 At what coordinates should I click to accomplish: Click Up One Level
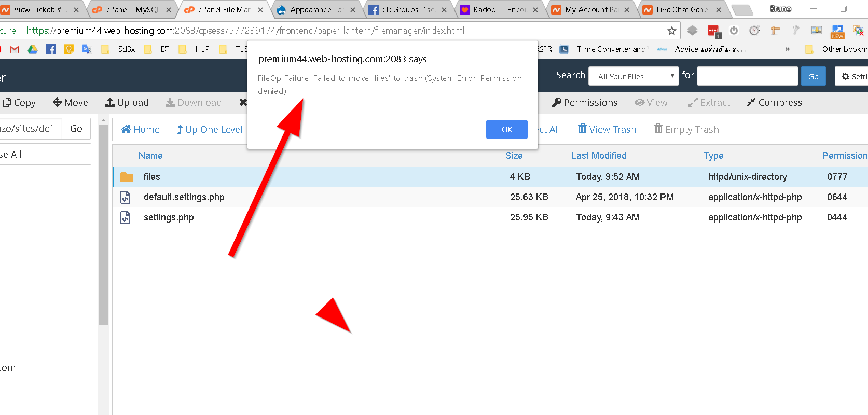209,130
